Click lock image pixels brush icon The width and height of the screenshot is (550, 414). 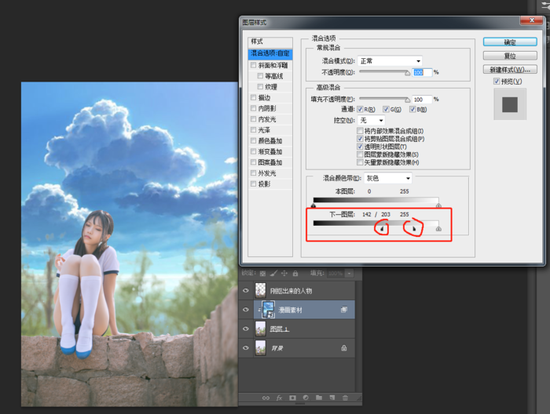pos(274,273)
